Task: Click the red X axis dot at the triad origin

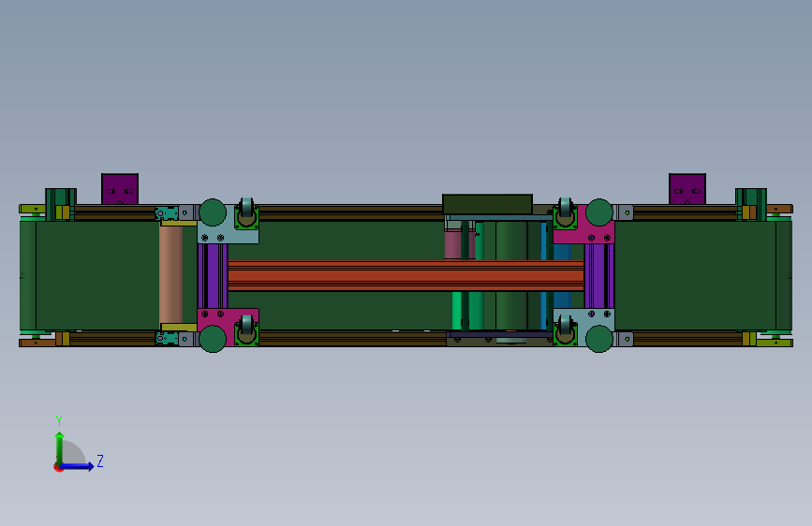Action: click(58, 467)
